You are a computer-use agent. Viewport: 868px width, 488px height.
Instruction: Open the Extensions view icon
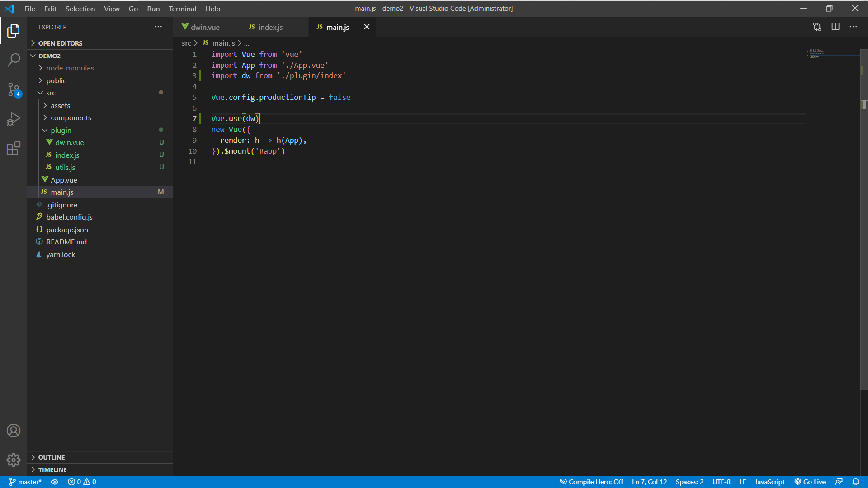[x=14, y=148]
